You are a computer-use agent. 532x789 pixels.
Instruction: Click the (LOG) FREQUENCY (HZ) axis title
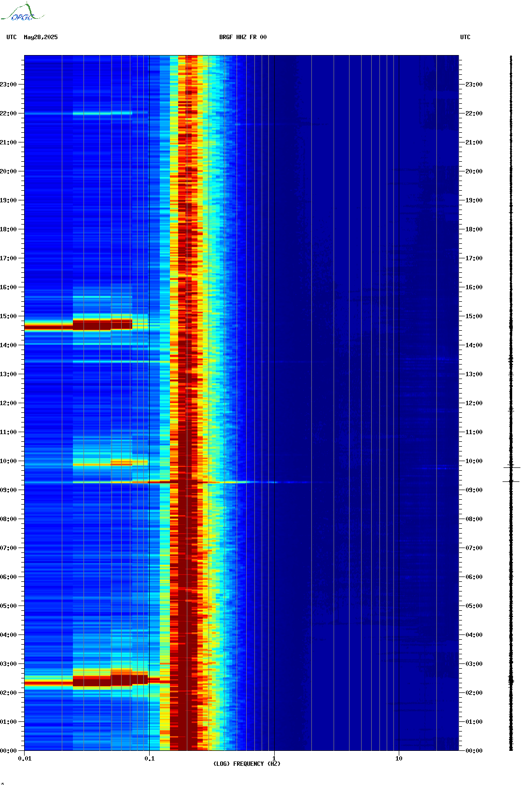click(247, 764)
